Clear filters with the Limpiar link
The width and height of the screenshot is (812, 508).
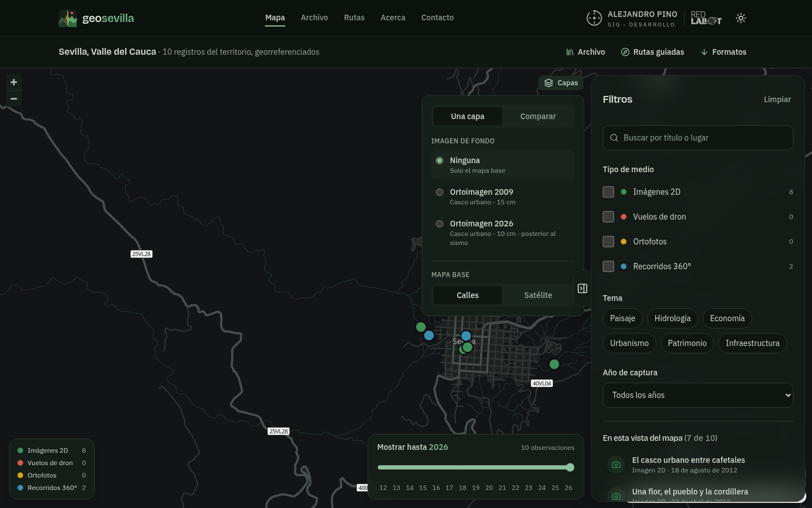[x=777, y=99]
